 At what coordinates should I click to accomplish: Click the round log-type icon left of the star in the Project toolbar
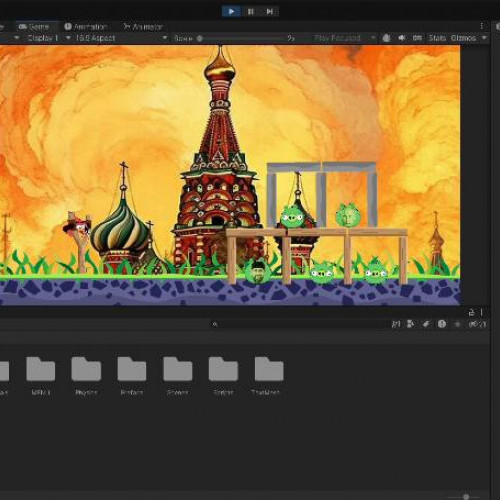click(442, 324)
